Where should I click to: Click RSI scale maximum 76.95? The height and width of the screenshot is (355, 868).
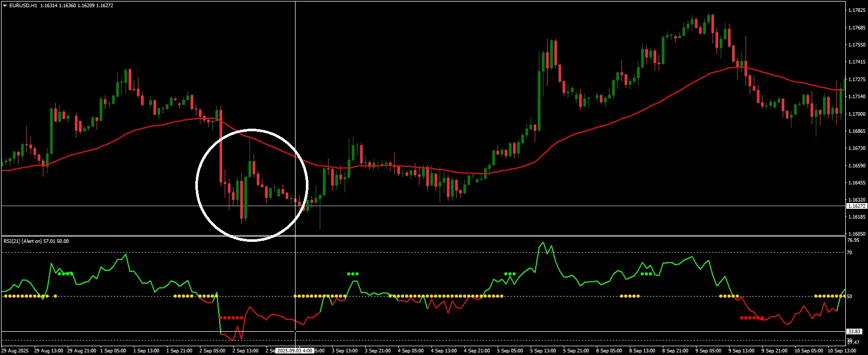pyautogui.click(x=854, y=240)
